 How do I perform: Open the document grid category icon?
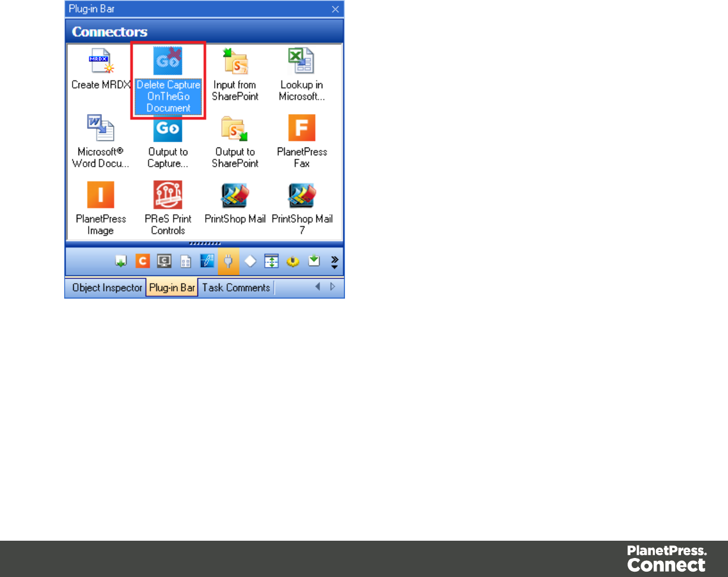point(186,262)
